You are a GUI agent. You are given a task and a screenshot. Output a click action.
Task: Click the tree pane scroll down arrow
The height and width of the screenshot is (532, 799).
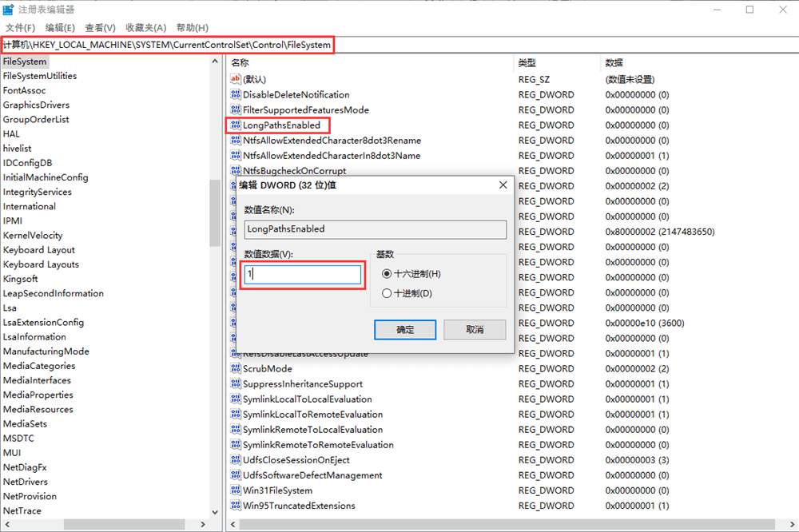[x=215, y=512]
